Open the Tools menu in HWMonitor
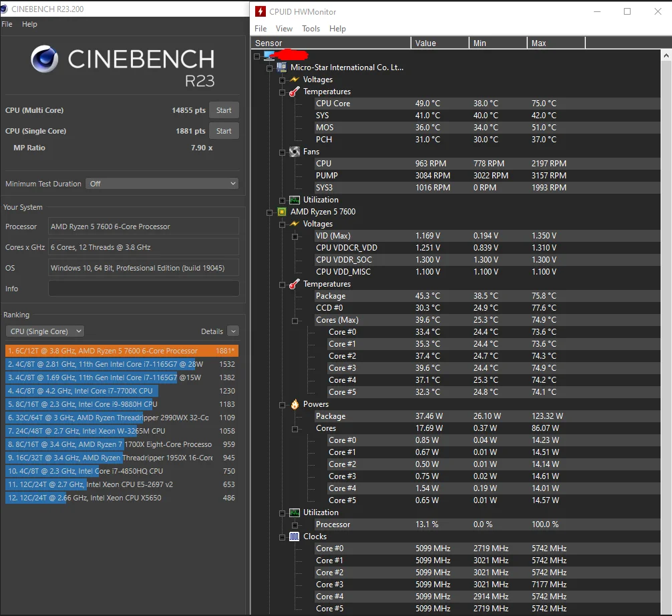The width and height of the screenshot is (672, 616). (311, 29)
